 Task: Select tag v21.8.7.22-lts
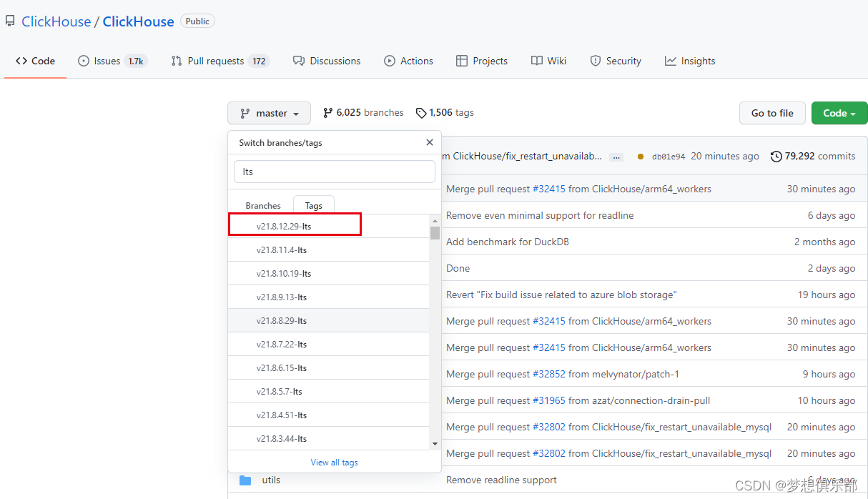[x=329, y=345]
